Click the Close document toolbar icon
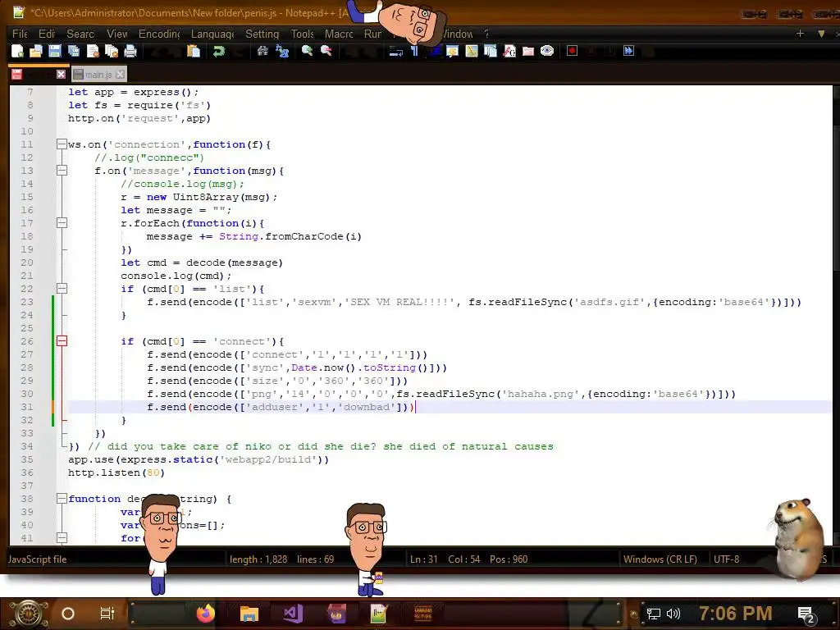The image size is (840, 630). coord(93,51)
